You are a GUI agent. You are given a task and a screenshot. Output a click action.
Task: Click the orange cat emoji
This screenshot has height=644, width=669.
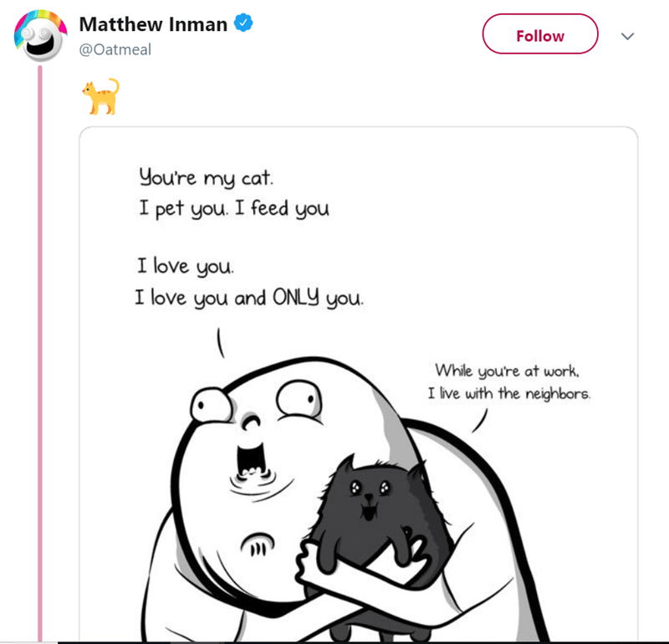pos(100,96)
